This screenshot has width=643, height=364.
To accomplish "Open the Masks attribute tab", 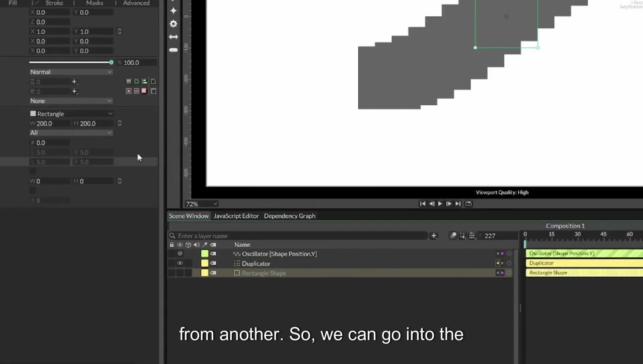I will pyautogui.click(x=94, y=3).
